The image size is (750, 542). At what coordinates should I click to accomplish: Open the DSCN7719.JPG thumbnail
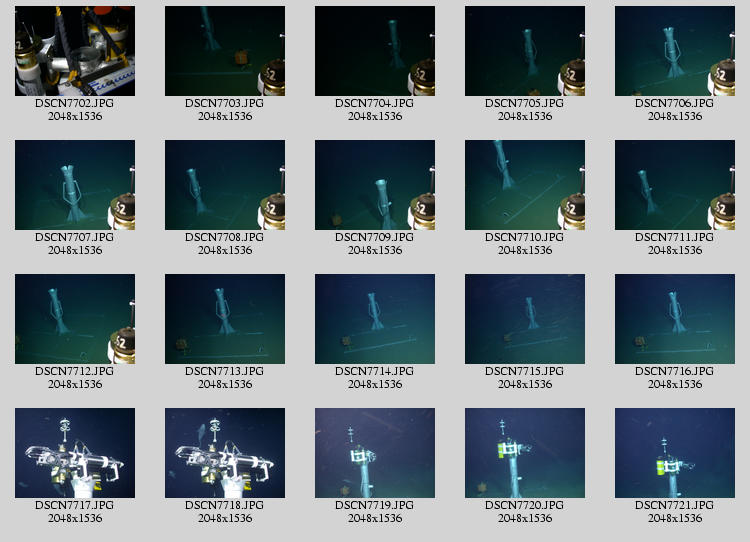(x=375, y=453)
